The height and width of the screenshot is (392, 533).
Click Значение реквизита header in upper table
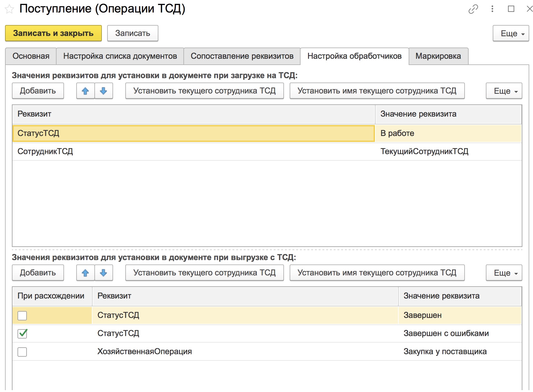(448, 114)
